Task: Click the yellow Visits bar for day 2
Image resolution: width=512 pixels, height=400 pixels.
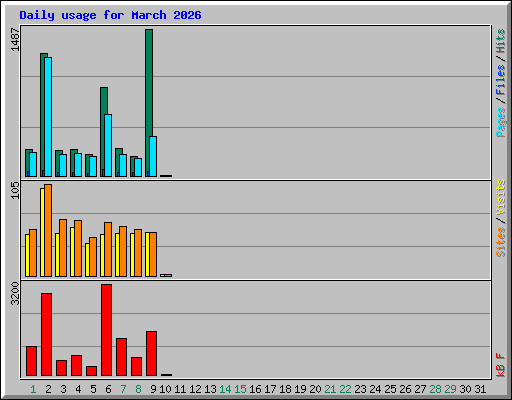Action: 42,232
